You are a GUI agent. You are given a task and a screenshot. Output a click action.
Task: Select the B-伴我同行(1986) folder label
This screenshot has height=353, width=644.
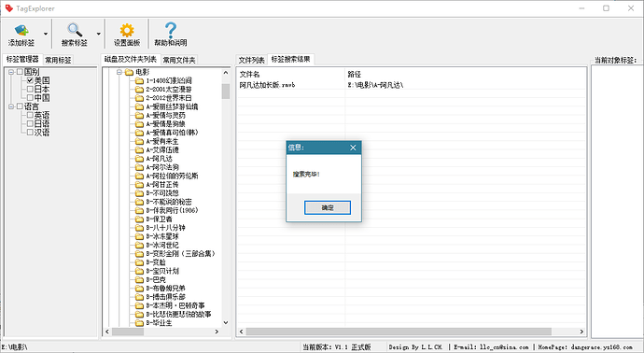tap(172, 210)
